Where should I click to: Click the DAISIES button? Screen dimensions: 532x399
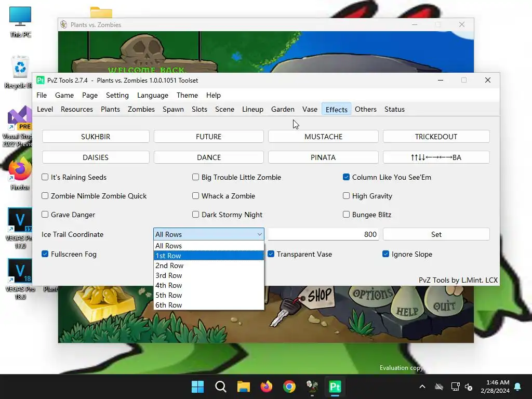pos(96,157)
